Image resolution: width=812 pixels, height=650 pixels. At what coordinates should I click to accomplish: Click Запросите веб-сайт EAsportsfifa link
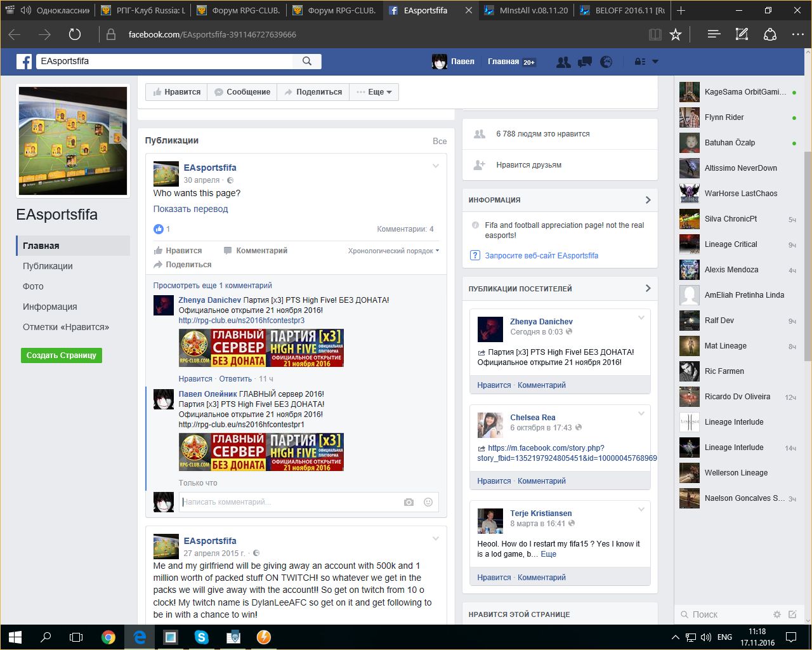click(x=541, y=256)
